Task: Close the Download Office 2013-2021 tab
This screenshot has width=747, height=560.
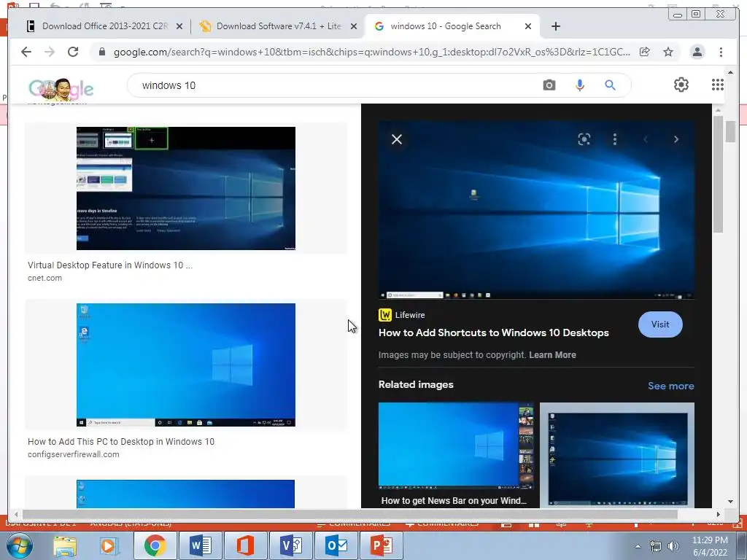Action: pyautogui.click(x=179, y=26)
